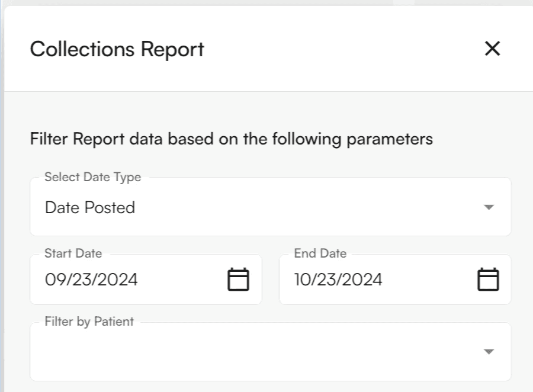Expand the Select Date Type dropdown arrow
Viewport: 533px width, 392px height.
(x=489, y=207)
